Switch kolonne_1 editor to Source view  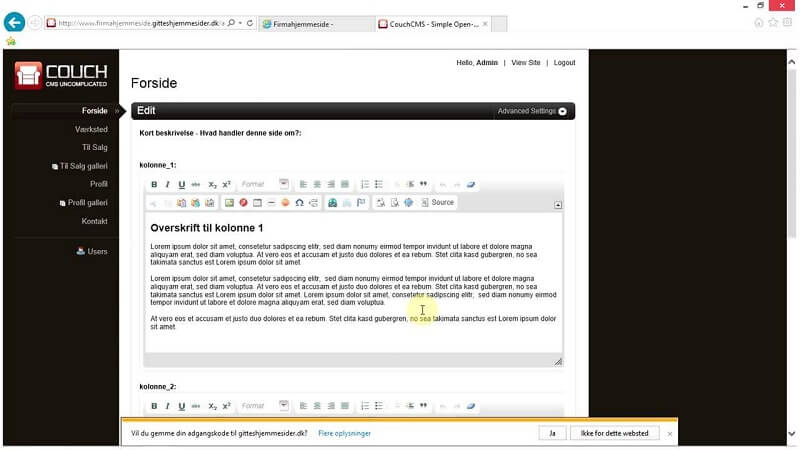click(x=437, y=203)
